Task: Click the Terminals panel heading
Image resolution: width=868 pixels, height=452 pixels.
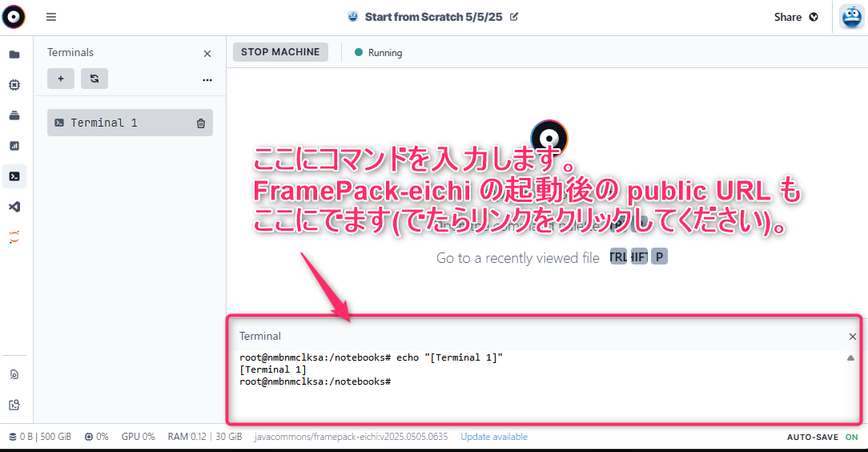Action: [x=70, y=53]
